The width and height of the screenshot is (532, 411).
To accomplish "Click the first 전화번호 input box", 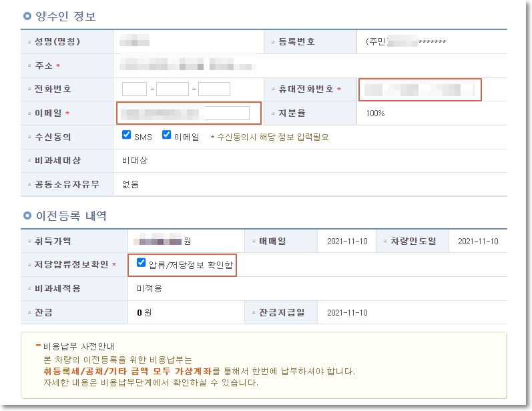I will (134, 89).
